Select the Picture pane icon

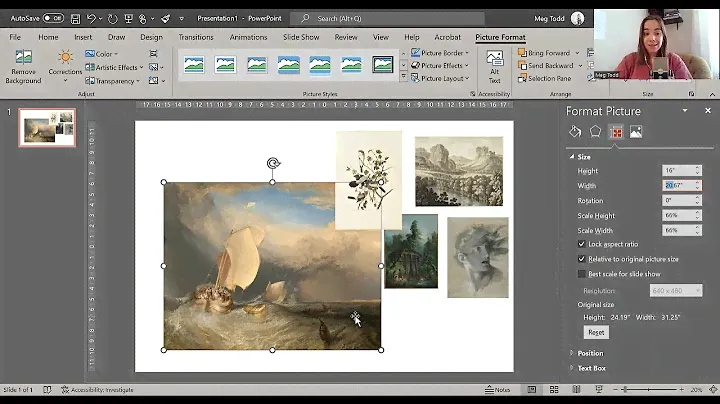pyautogui.click(x=636, y=131)
